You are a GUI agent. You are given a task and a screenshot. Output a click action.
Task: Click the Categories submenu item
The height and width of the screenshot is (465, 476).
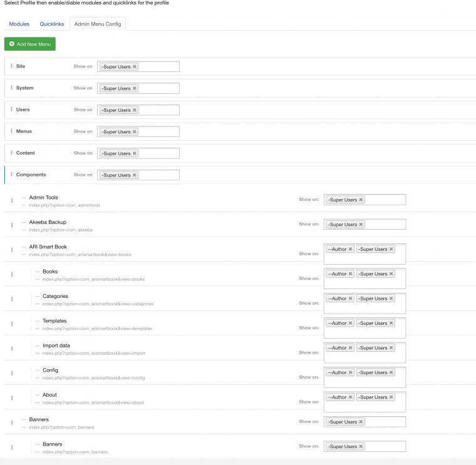pyautogui.click(x=55, y=296)
